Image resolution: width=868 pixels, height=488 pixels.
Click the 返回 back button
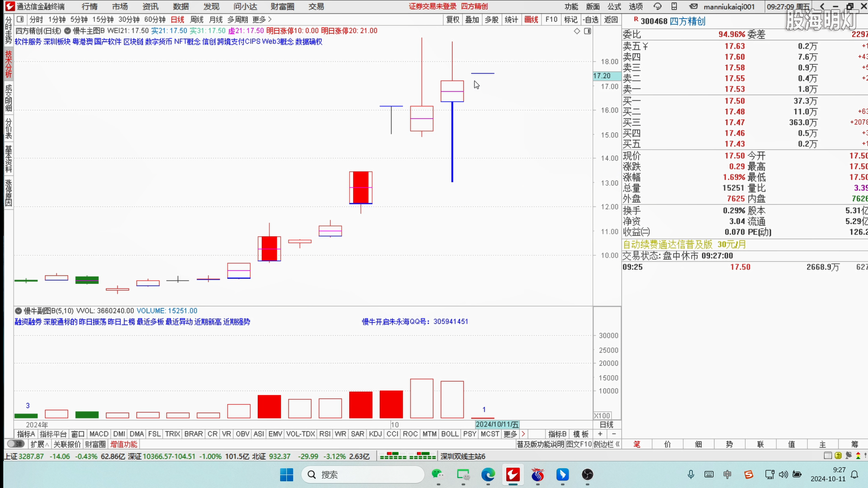(x=611, y=20)
